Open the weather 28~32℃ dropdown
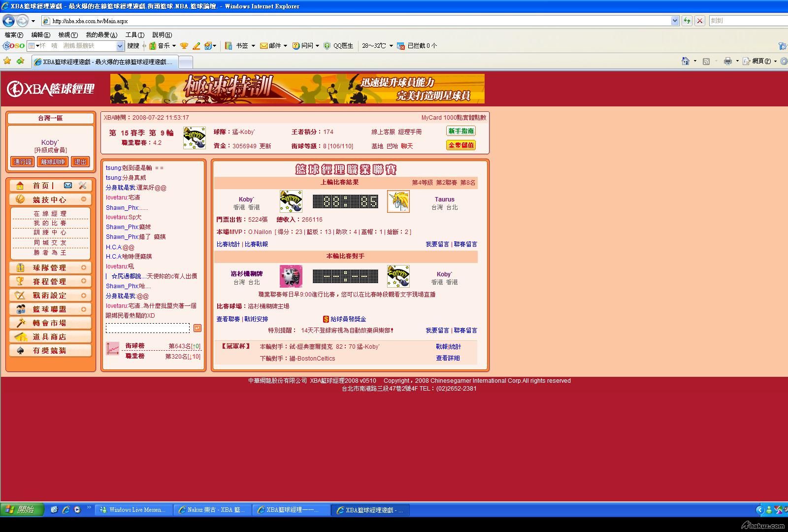Viewport: 788px width, 532px height. 391,46
